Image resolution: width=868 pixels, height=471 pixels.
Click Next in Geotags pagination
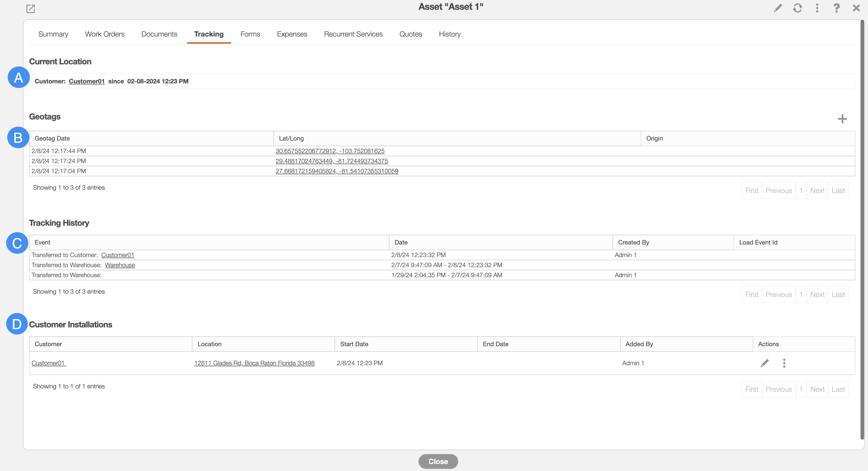817,190
